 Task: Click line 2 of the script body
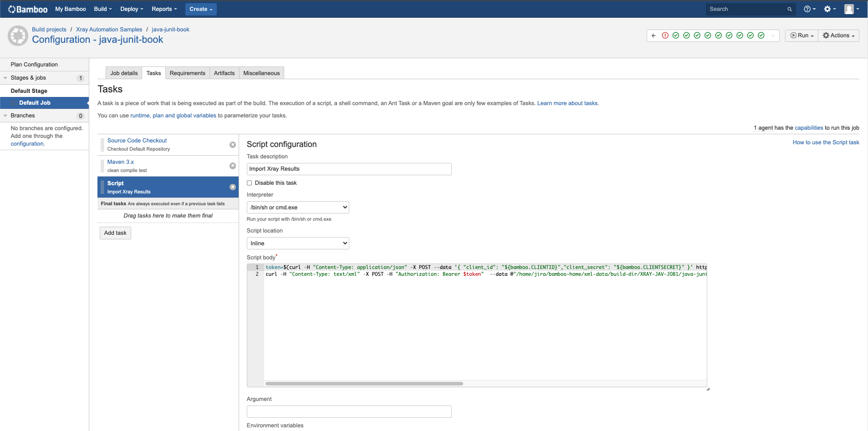[485, 274]
